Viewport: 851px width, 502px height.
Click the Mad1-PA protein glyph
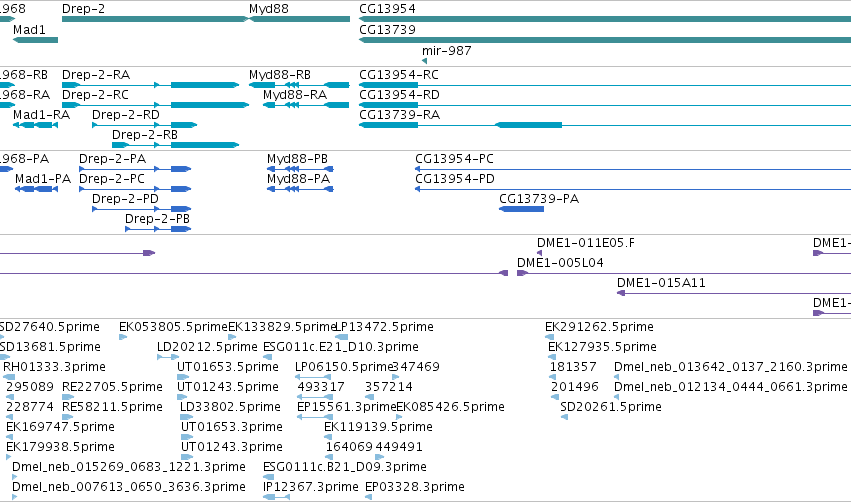pyautogui.click(x=36, y=189)
